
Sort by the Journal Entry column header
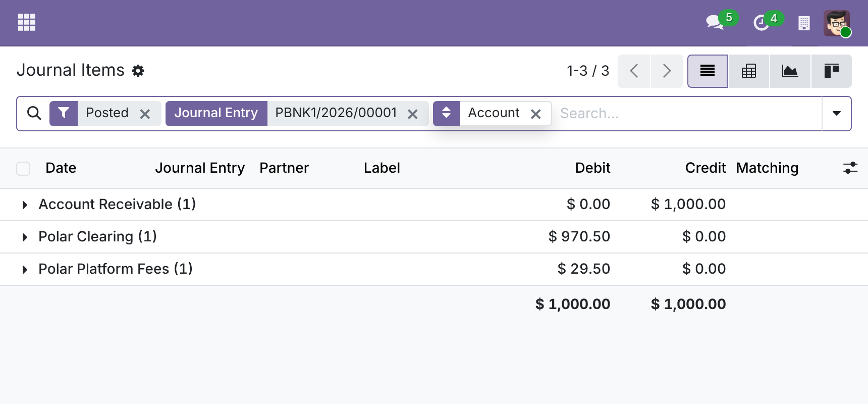[x=200, y=168]
